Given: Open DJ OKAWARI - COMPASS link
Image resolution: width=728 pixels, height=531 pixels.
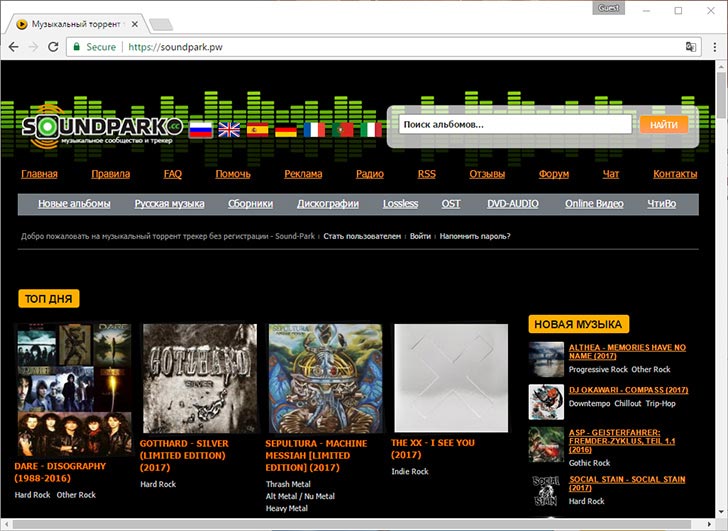Looking at the screenshot, I should click(x=629, y=390).
